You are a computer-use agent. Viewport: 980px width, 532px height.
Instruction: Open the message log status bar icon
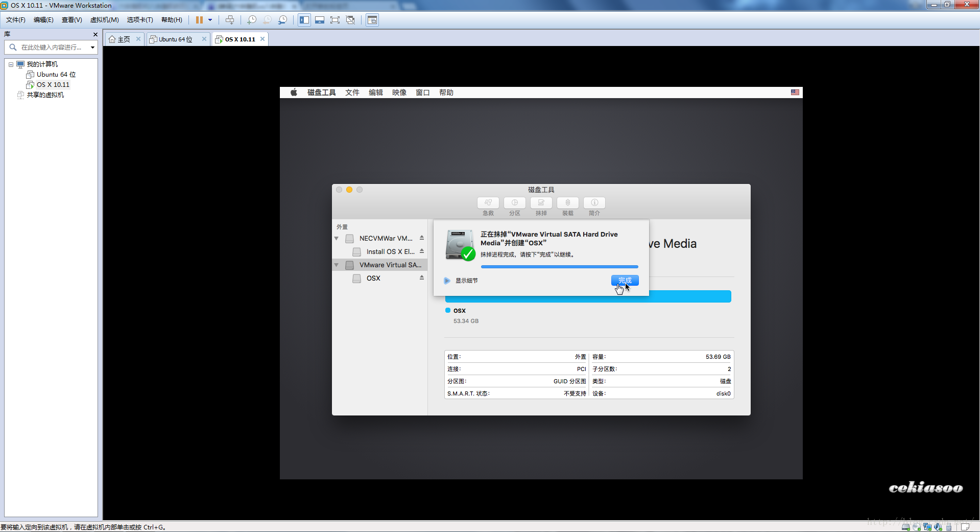(x=965, y=527)
